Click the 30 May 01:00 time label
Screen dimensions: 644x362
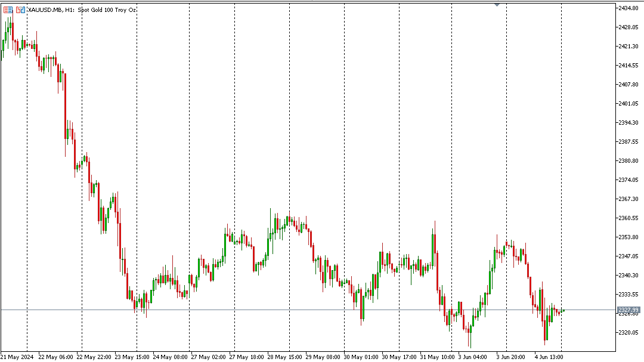(x=360, y=357)
